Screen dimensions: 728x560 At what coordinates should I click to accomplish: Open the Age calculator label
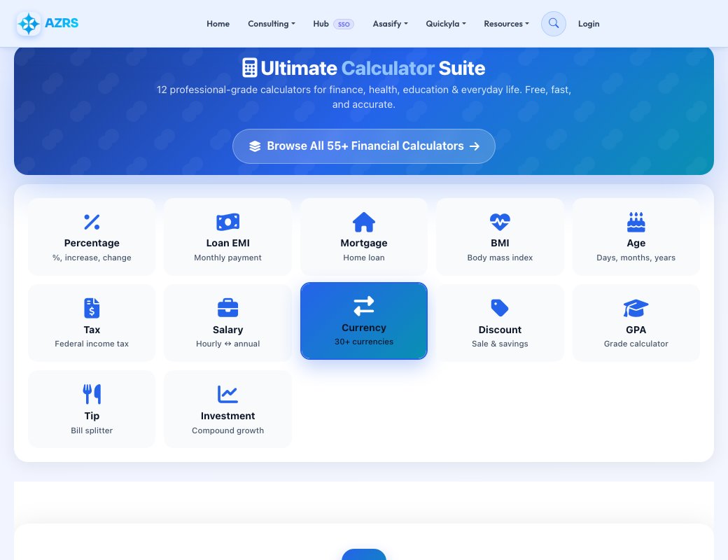(636, 243)
